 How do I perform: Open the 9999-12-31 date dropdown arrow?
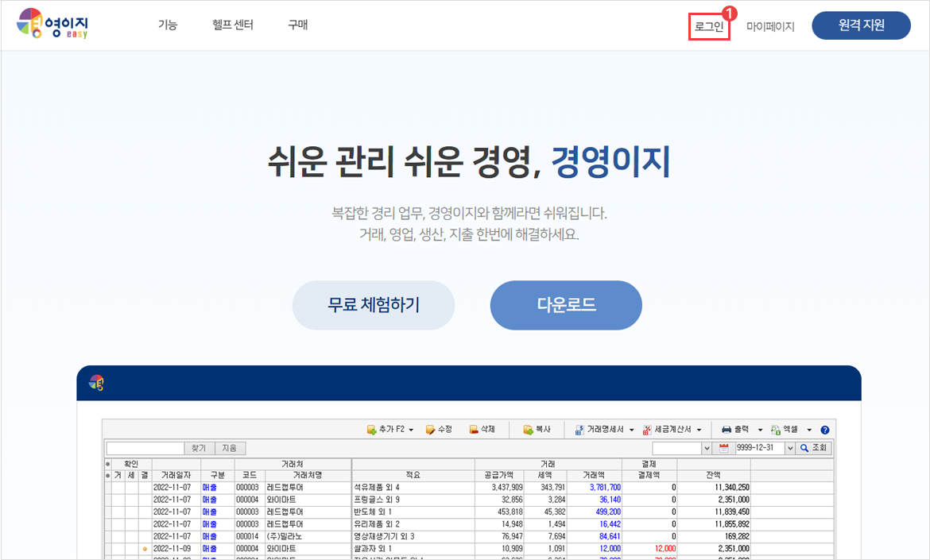tap(789, 448)
